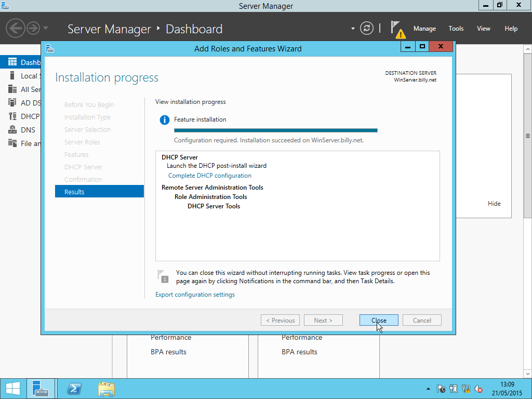The image size is (532, 399).
Task: Select the Confirmation step in wizard
Action: (x=83, y=179)
